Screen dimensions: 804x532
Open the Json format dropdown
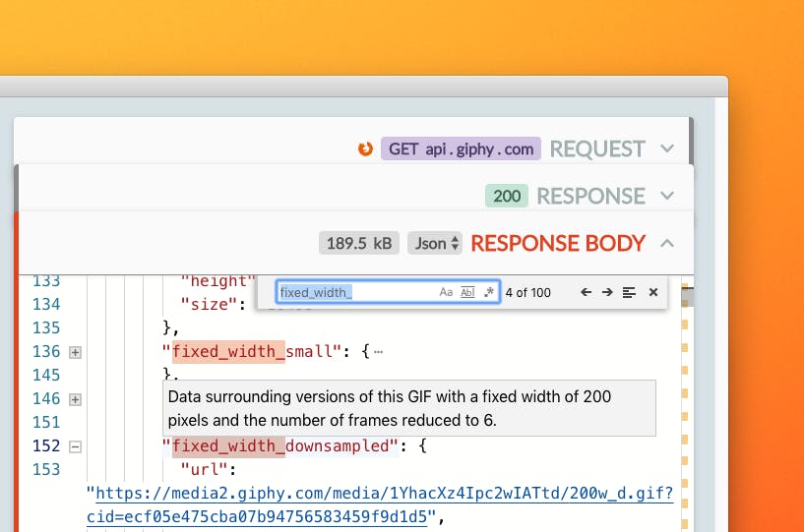[x=435, y=243]
